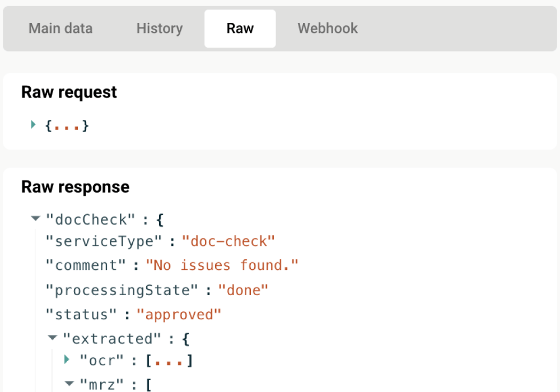
Task: Click the collapsed {...} request object
Action: point(67,126)
